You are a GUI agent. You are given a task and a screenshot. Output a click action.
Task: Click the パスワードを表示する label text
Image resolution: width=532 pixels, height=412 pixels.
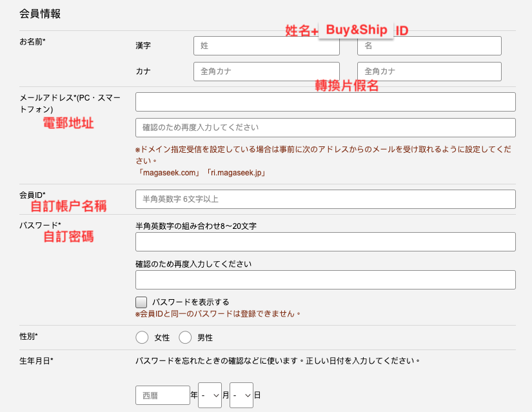190,302
